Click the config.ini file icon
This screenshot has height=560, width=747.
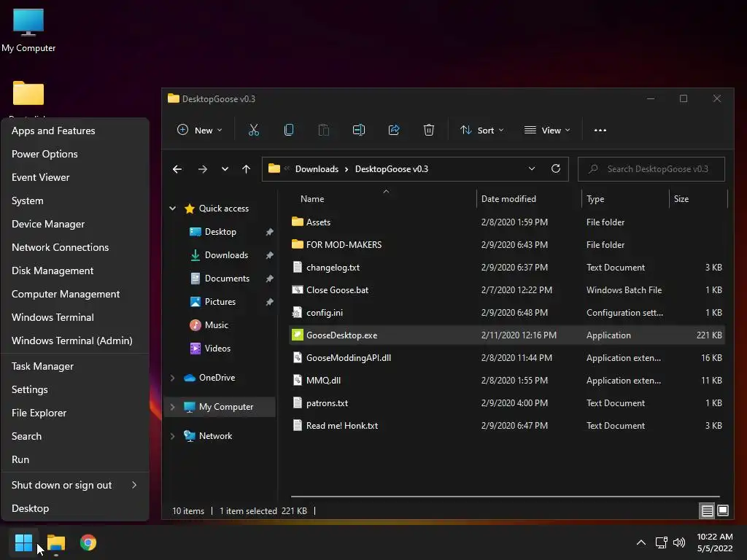298,312
